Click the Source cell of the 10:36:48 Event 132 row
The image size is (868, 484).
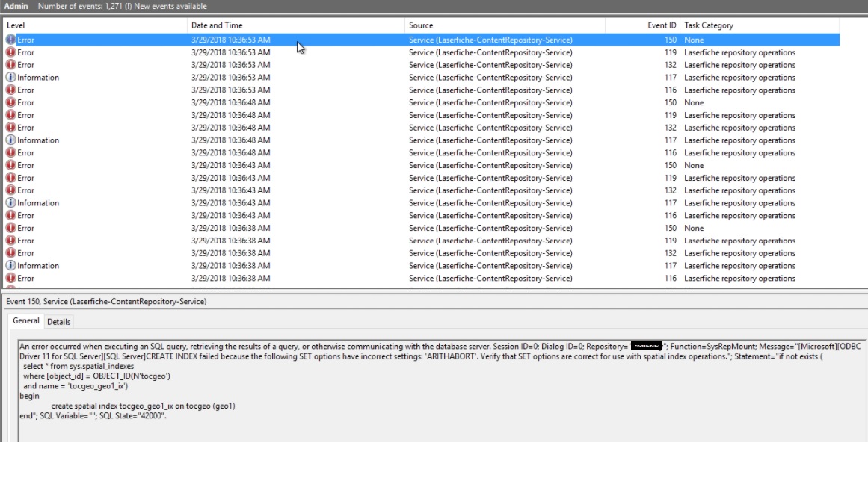pos(490,128)
